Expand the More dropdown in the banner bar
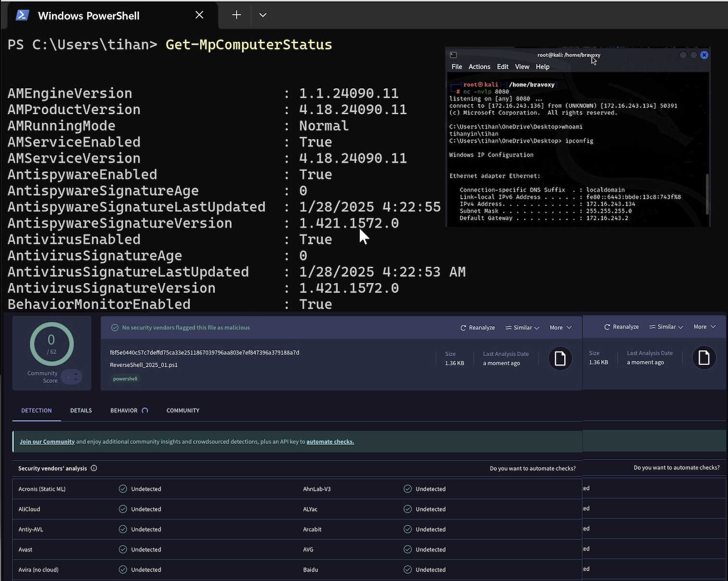 [x=561, y=328]
